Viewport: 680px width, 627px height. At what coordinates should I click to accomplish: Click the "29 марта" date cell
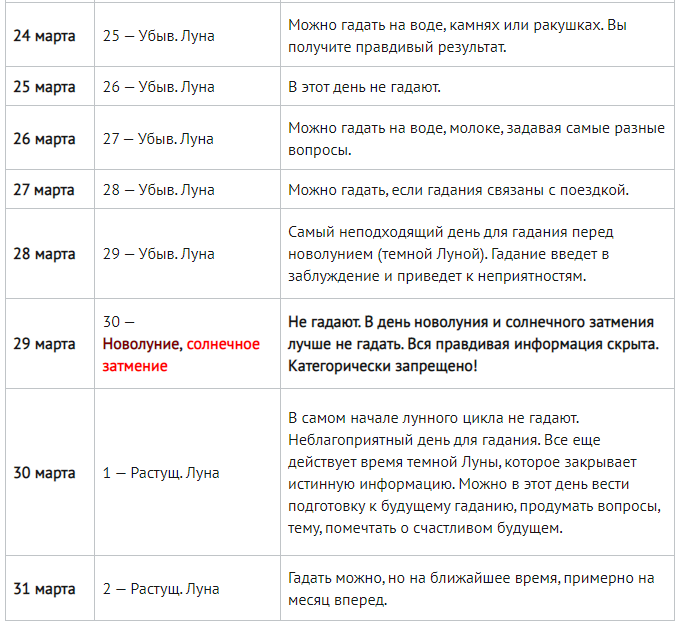click(x=44, y=344)
